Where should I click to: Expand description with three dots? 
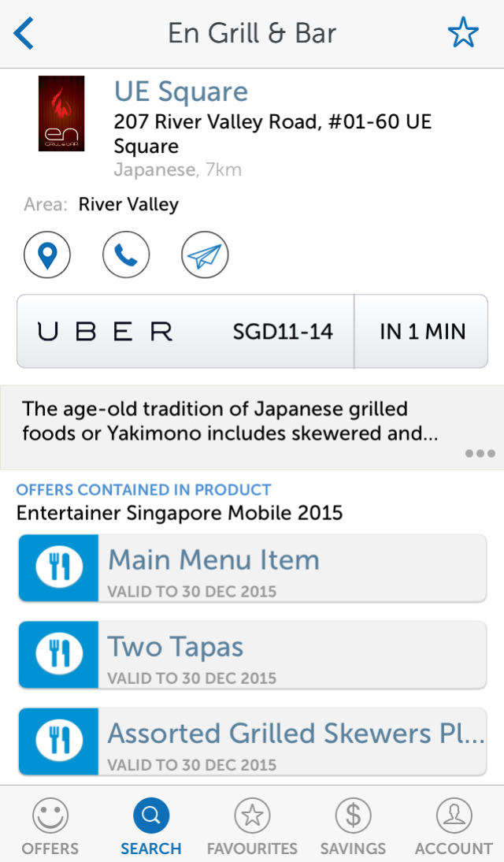click(x=480, y=454)
